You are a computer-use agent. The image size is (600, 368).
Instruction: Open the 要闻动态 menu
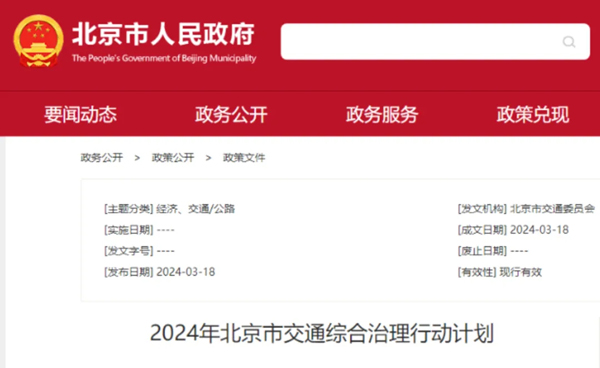pyautogui.click(x=80, y=114)
